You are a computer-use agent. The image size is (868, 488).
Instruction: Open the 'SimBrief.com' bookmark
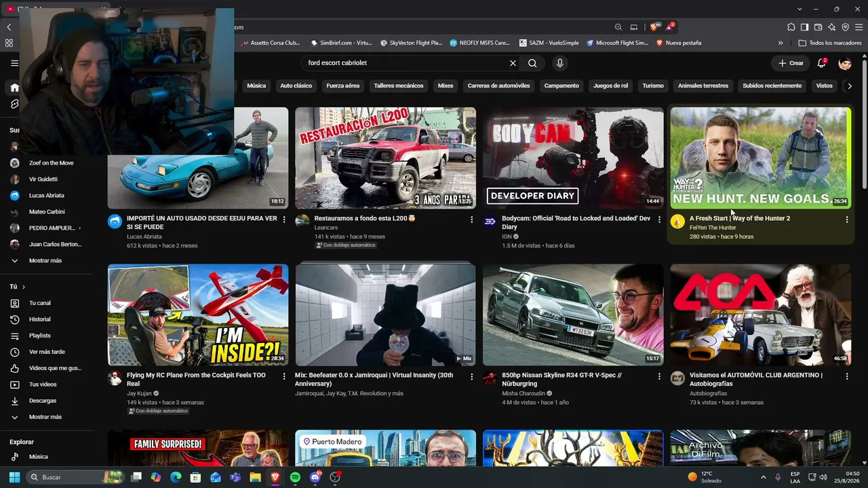click(342, 43)
